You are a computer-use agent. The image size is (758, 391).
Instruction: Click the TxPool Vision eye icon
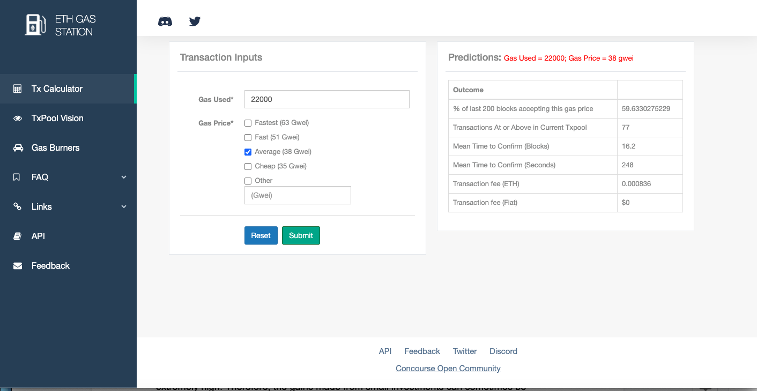coord(17,118)
